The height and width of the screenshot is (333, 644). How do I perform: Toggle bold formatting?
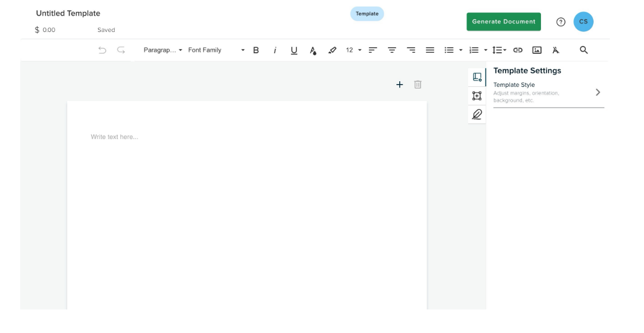[x=256, y=50]
